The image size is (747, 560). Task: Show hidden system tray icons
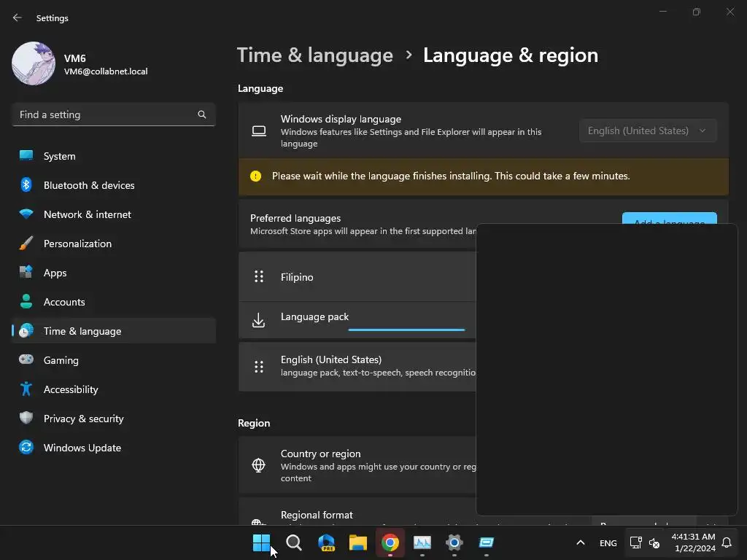pos(580,542)
